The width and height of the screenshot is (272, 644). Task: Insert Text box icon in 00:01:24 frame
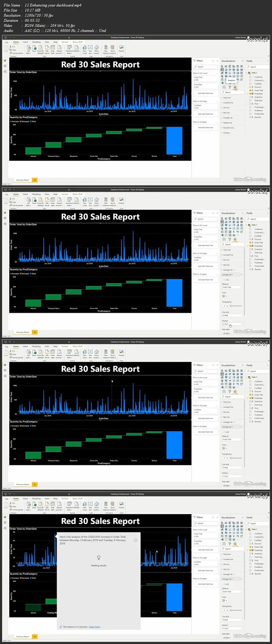(x=90, y=200)
